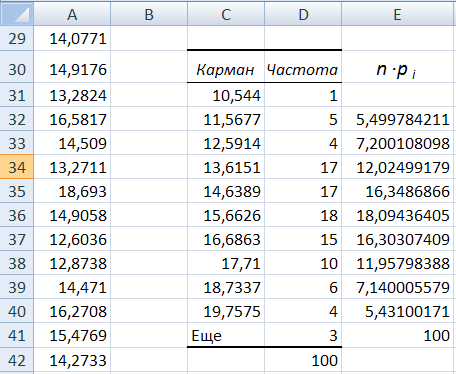Click the Select All corner triangle

coord(17,14)
